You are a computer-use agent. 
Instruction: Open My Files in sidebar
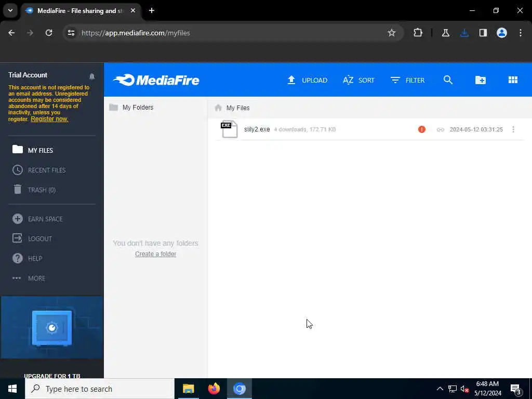click(x=33, y=150)
